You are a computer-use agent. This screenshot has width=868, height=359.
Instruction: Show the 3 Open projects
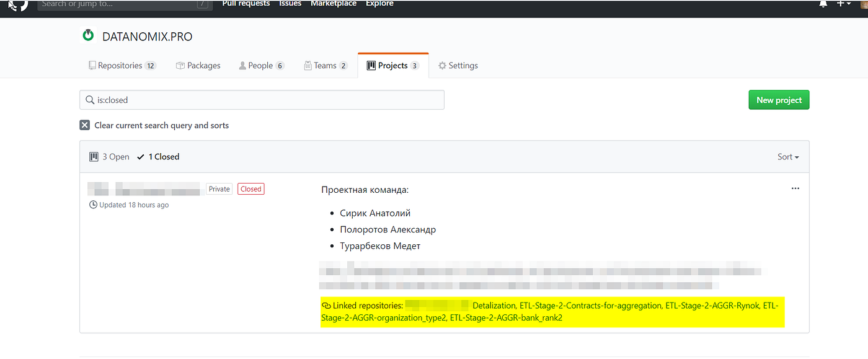pos(110,157)
